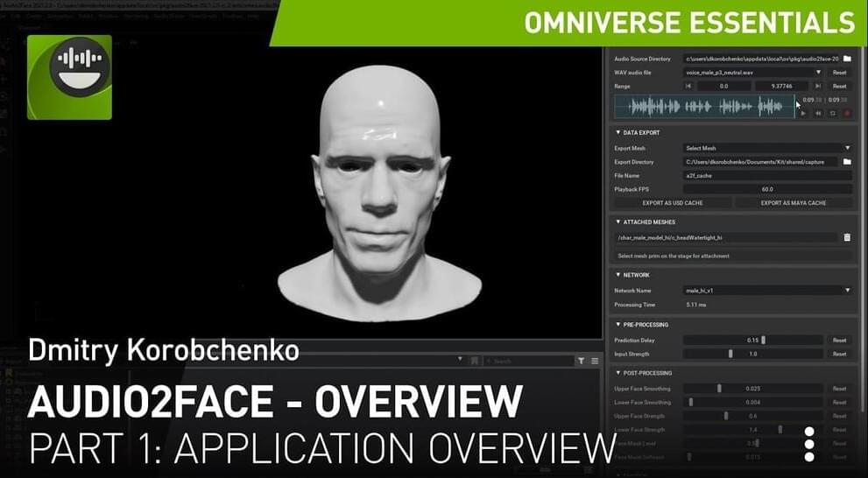Click the File Name input field

point(766,176)
